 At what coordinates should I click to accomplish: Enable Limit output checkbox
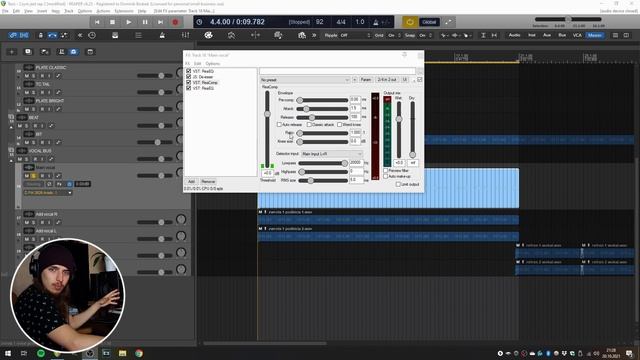pos(398,184)
